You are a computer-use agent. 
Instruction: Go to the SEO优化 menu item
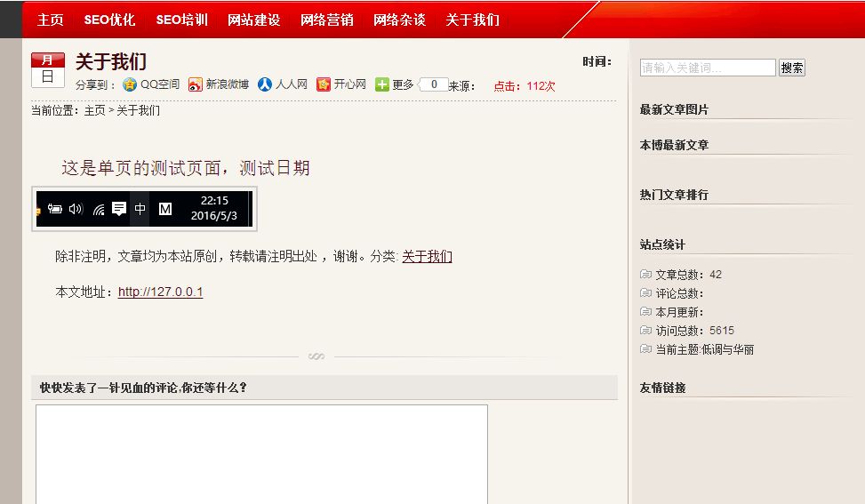[109, 20]
